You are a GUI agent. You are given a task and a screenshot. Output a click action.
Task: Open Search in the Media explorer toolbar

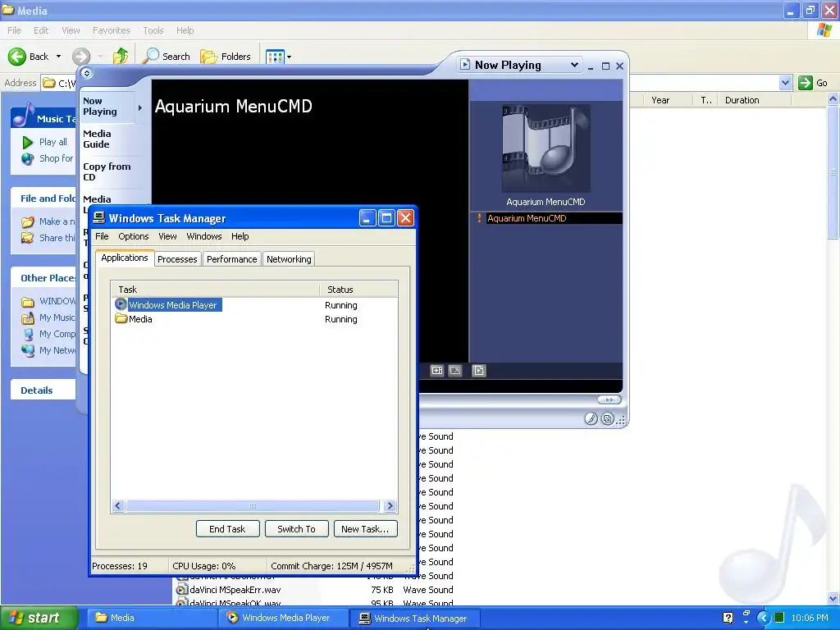[x=167, y=57]
